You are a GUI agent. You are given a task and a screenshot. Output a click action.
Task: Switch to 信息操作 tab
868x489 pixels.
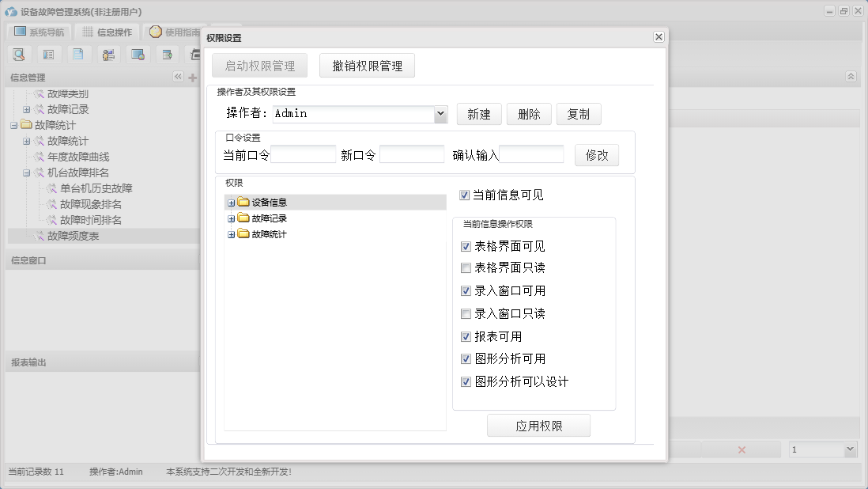click(107, 32)
